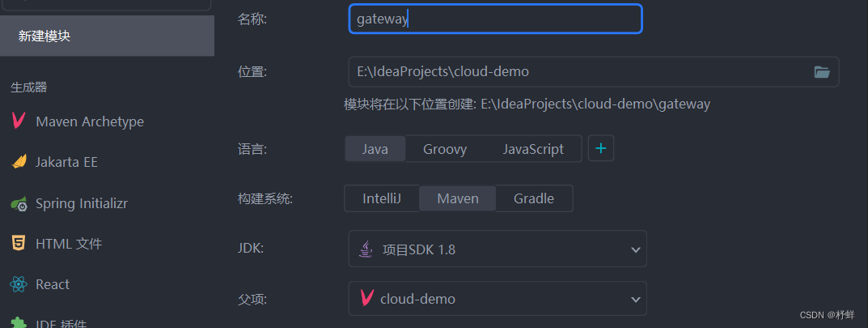Screen dimensions: 868x328
Task: Select Groovy as the language
Action: [x=445, y=149]
